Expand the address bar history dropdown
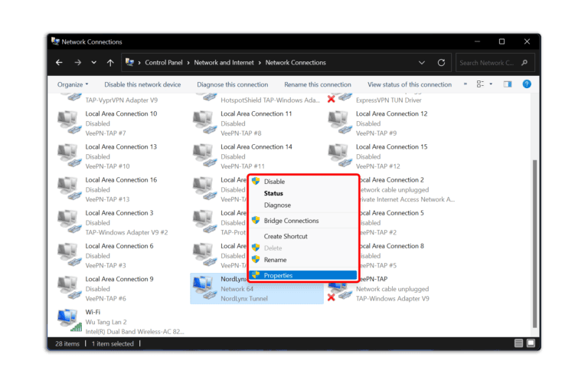Image resolution: width=588 pixels, height=384 pixels. (x=422, y=63)
